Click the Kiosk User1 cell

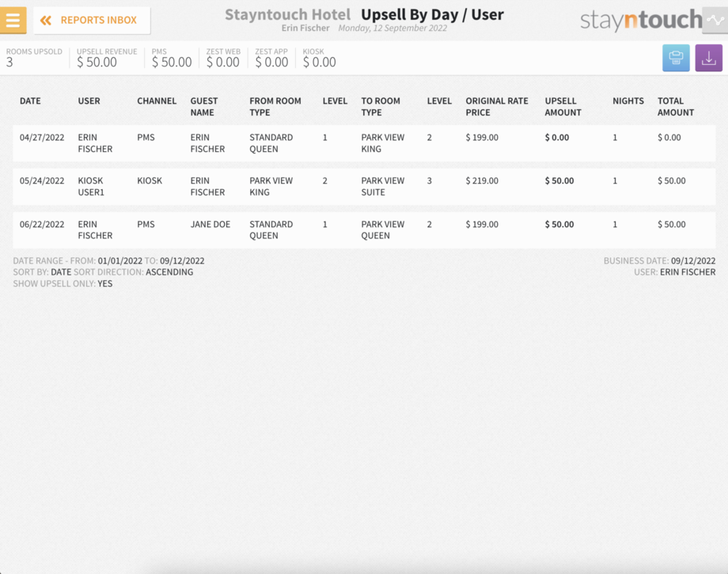(91, 186)
